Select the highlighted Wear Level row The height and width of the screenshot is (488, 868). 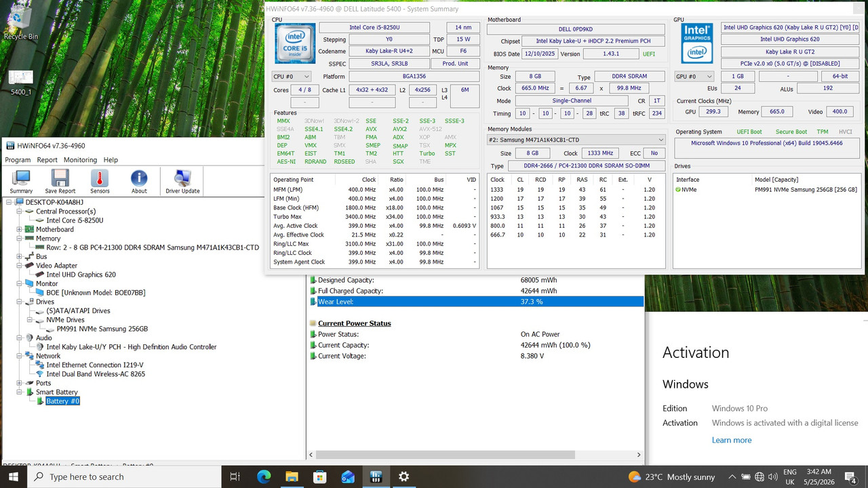(x=476, y=302)
